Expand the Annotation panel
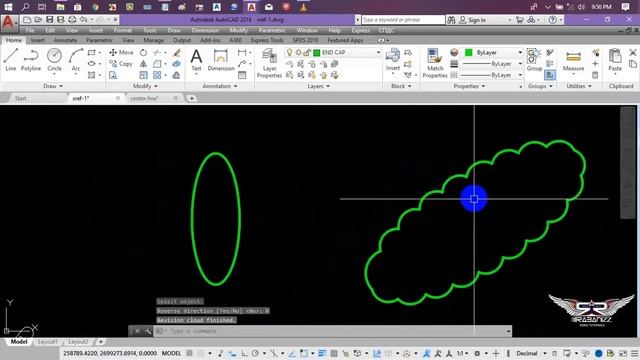The width and height of the screenshot is (640, 360). [220, 86]
